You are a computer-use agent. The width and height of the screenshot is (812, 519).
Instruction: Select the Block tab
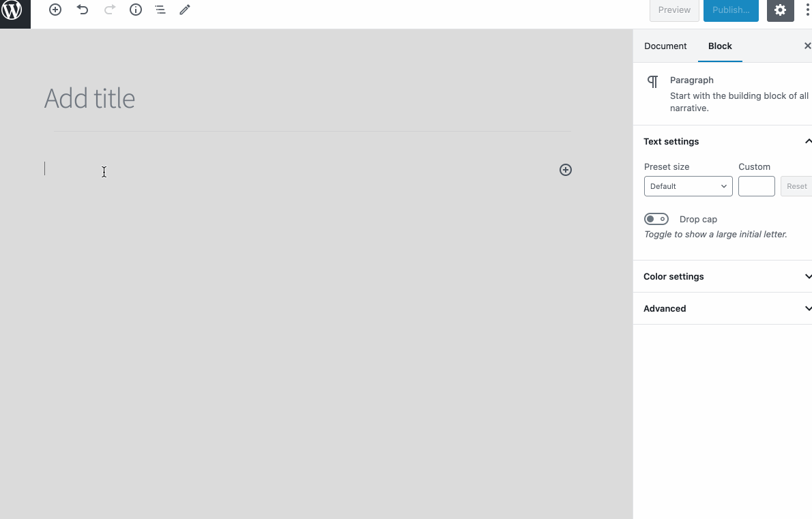coord(720,46)
